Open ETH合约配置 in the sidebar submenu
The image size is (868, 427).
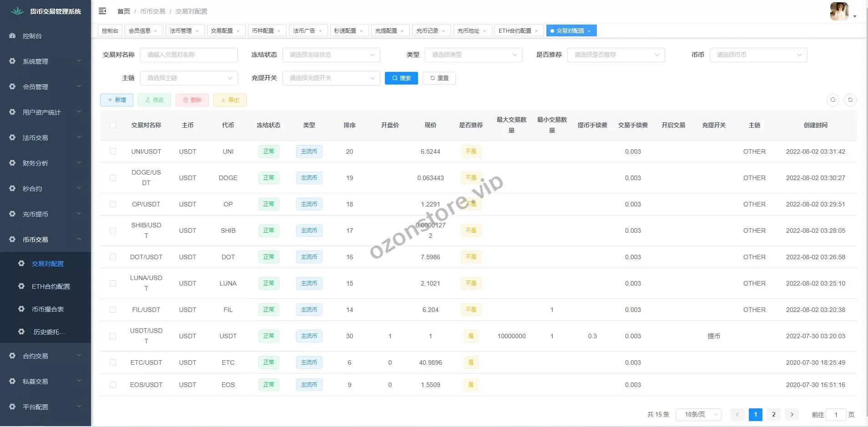50,286
